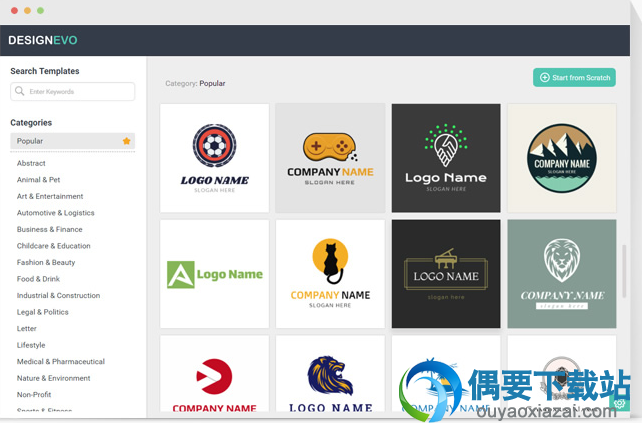
Task: Open the Lifestyle category
Action: pyautogui.click(x=31, y=345)
